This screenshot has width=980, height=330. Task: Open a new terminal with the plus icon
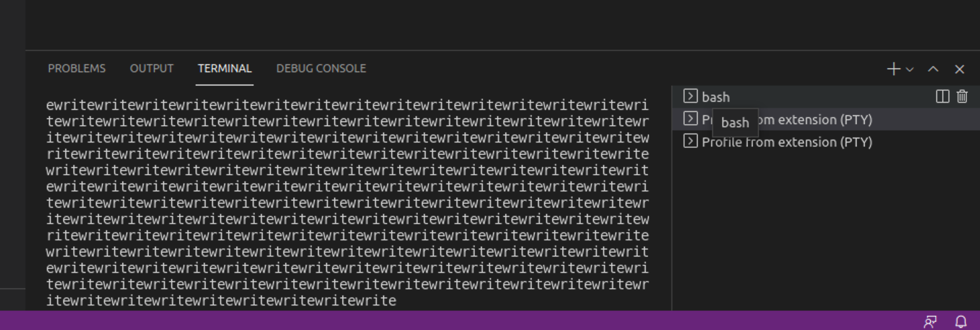point(893,69)
